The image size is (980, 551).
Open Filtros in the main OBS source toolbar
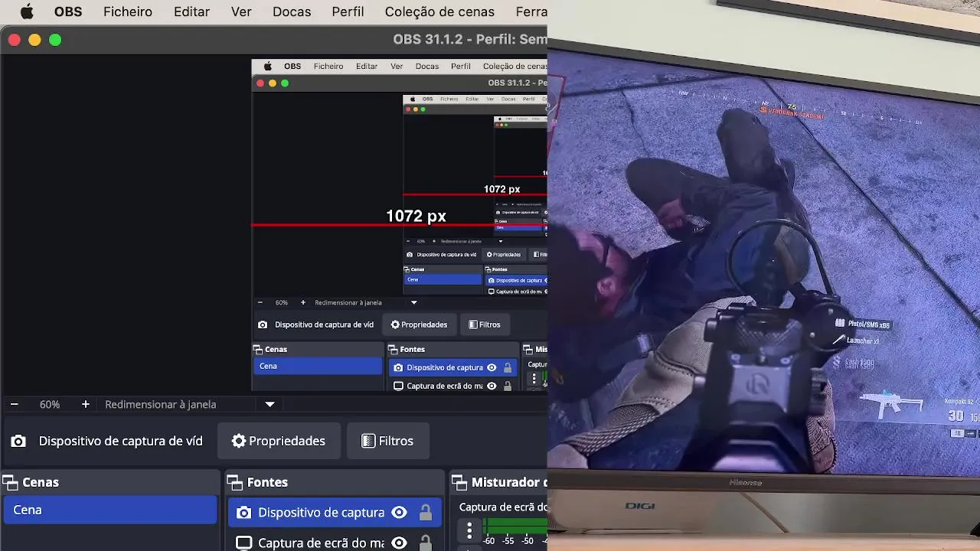(x=387, y=441)
